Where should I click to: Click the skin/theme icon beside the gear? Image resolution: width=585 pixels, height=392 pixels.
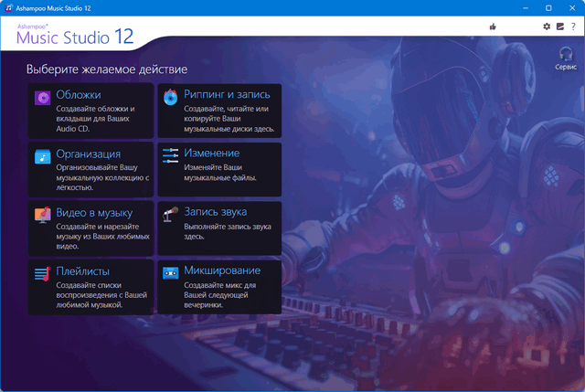[559, 26]
